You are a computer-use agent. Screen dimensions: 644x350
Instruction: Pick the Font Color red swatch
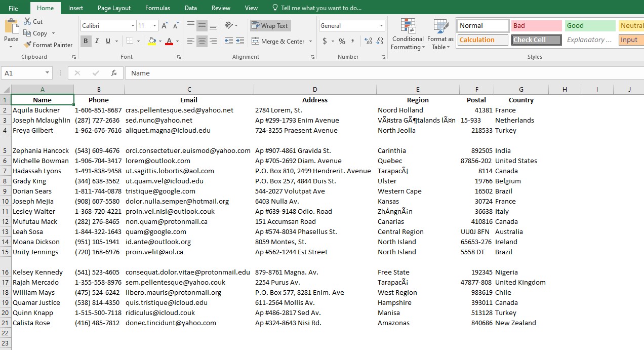[x=170, y=41]
